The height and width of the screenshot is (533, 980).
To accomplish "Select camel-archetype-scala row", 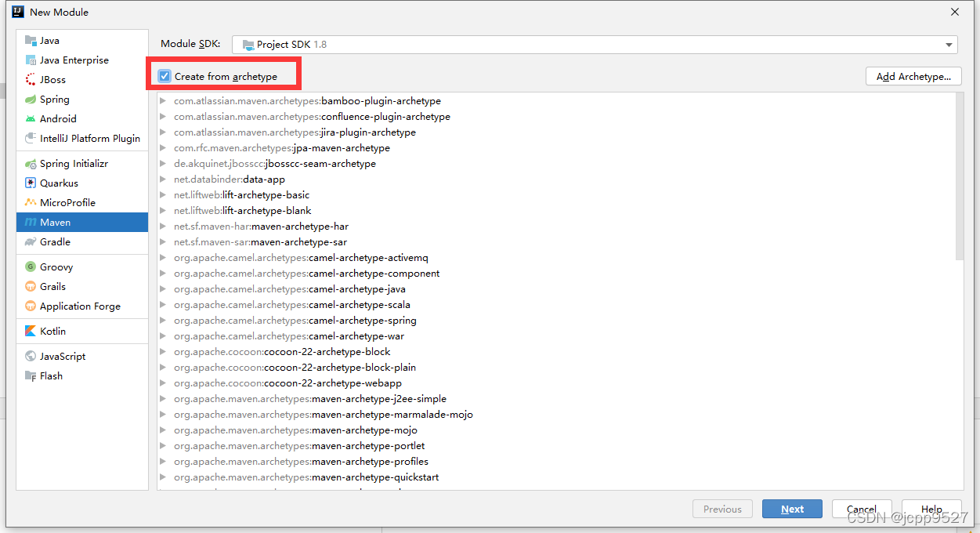I will (556, 305).
